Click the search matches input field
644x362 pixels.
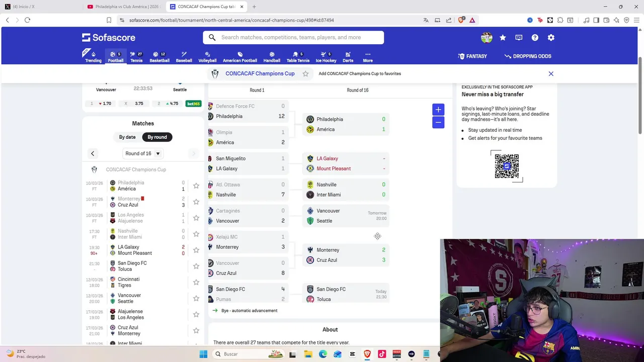point(293,37)
